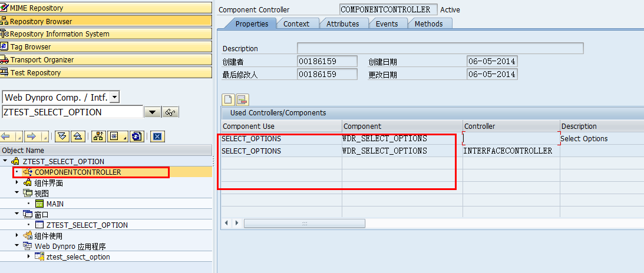Image resolution: width=644 pixels, height=273 pixels.
Task: Expand the 组件使用 tree node
Action: pyautogui.click(x=17, y=235)
